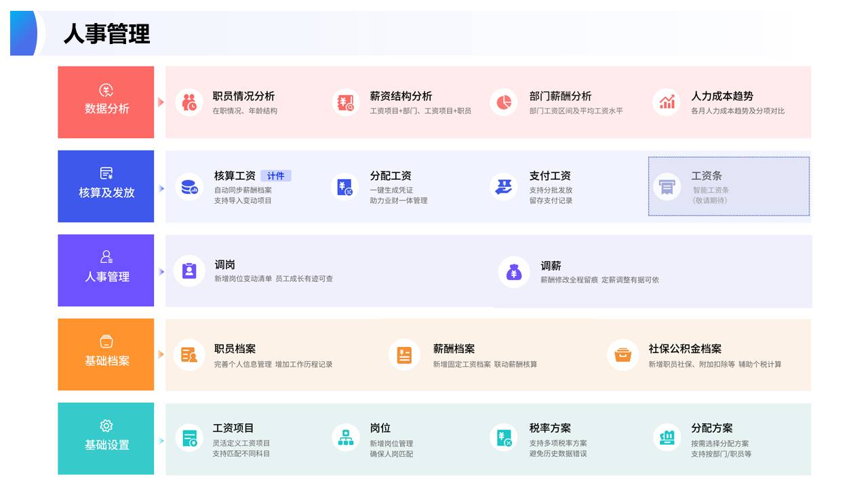Open the 分配工资 icon
868x488 pixels.
tap(345, 186)
